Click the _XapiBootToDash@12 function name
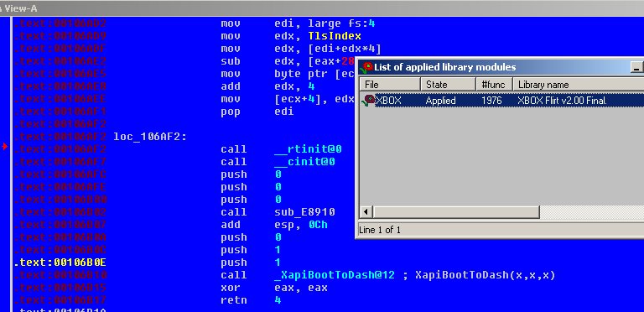The height and width of the screenshot is (312, 644). click(335, 275)
